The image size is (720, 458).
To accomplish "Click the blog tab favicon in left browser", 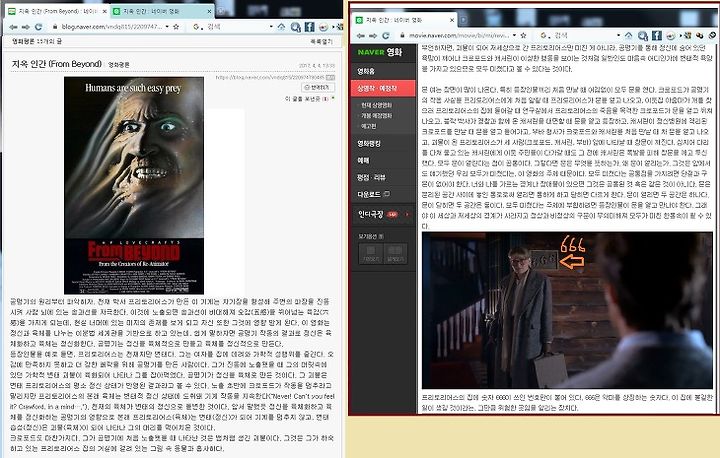I will tap(12, 11).
